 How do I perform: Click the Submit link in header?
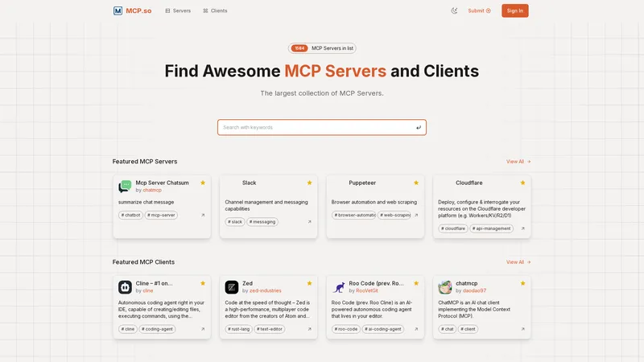479,10
